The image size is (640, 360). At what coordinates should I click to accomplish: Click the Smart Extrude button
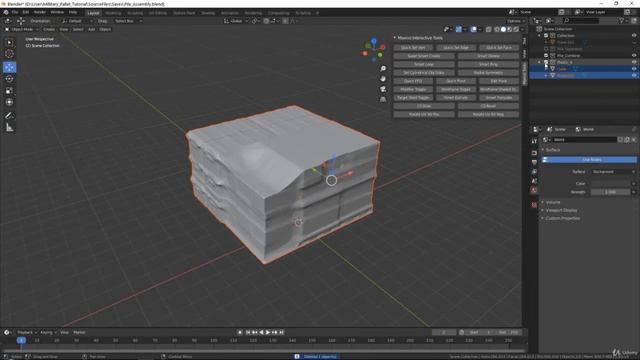click(x=456, y=98)
